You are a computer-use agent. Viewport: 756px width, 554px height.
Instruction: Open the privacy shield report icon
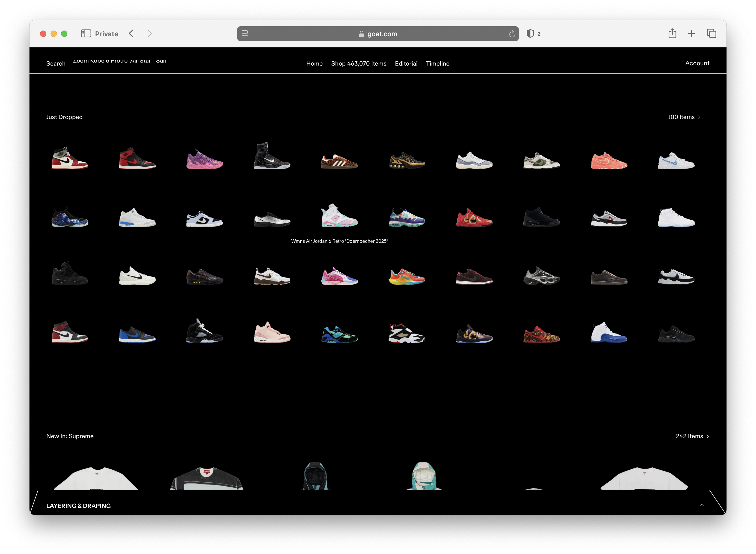[530, 33]
